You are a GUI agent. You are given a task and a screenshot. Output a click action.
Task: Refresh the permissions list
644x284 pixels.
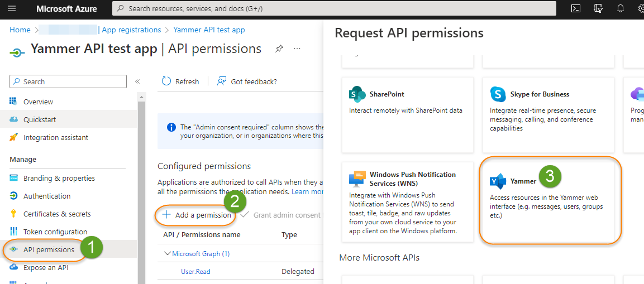(180, 81)
